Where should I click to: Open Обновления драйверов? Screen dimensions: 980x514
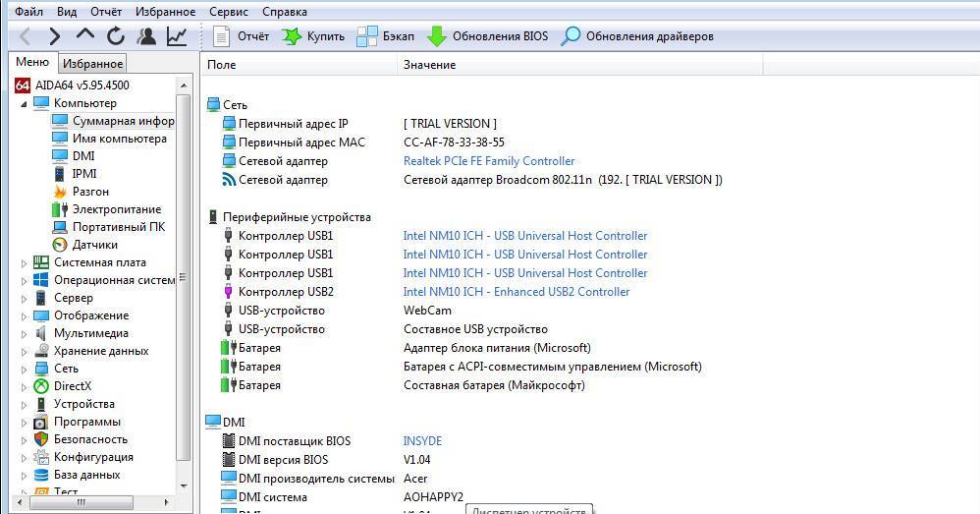[637, 36]
